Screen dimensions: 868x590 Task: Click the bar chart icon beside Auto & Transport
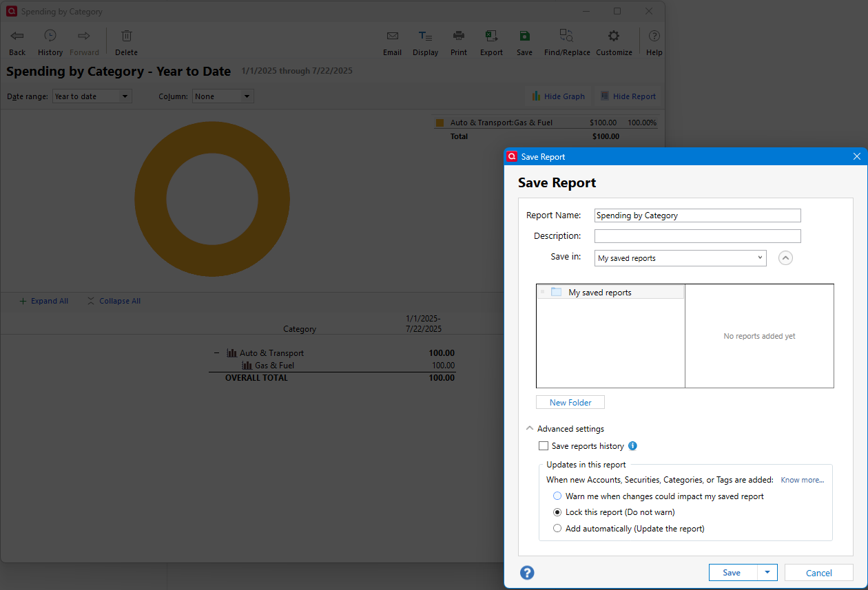[232, 353]
